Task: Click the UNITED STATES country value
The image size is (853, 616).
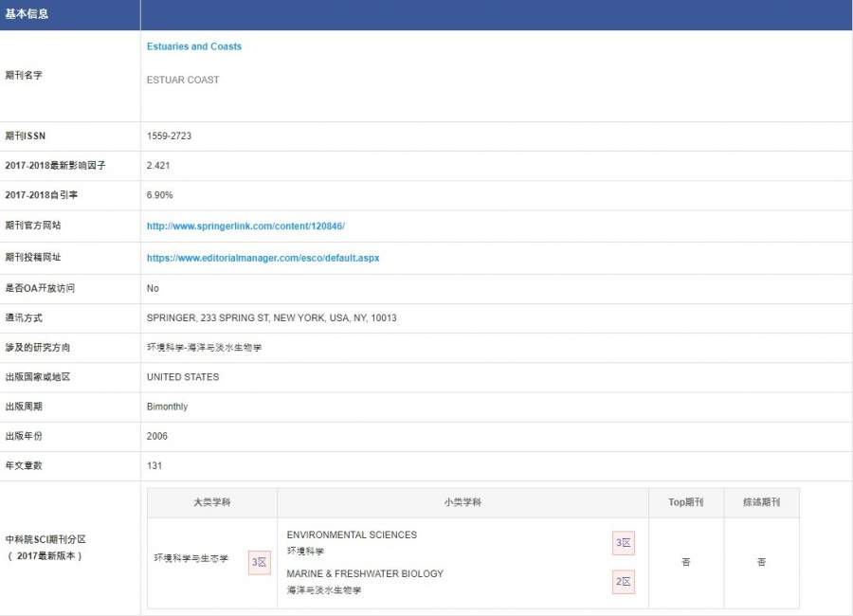Action: click(x=182, y=377)
